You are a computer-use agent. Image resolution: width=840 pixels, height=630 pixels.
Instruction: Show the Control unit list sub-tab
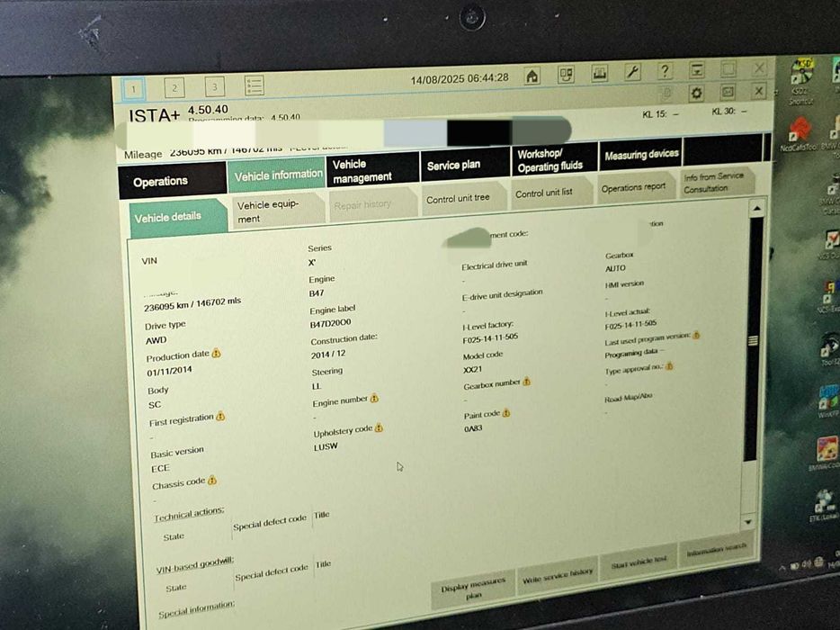click(551, 193)
